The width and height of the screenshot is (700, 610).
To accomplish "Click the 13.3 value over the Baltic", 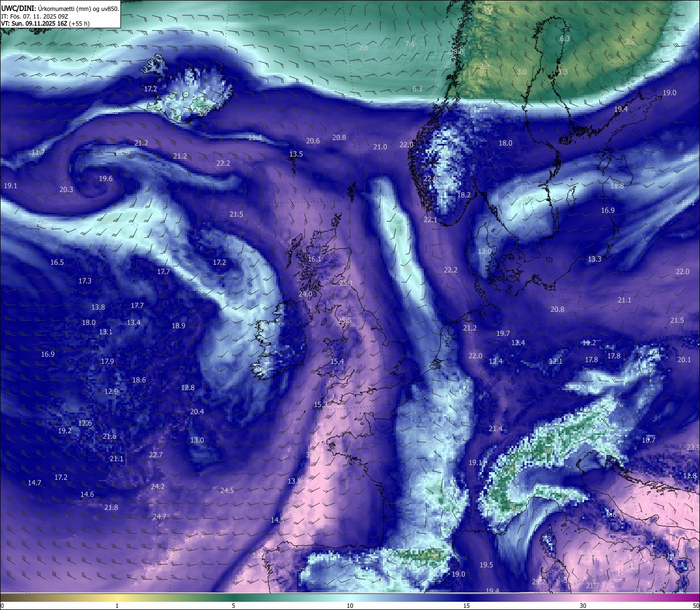I will [594, 259].
